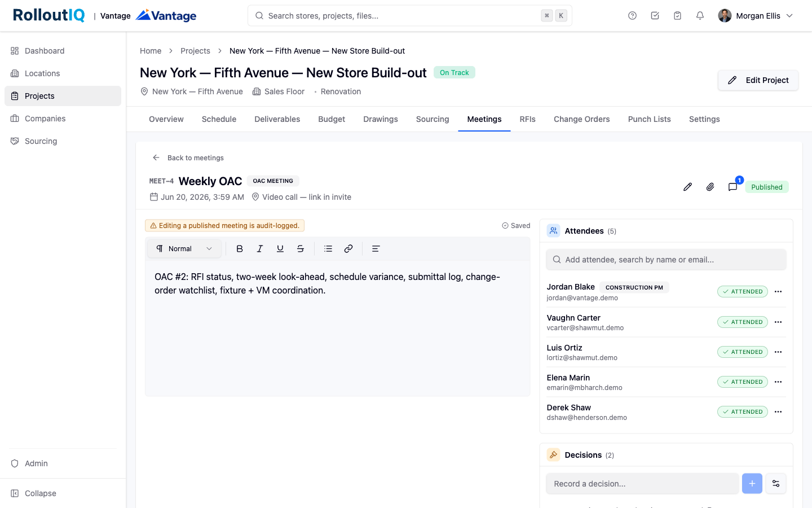Toggle Derek Shaw's Attended status

[743, 412]
